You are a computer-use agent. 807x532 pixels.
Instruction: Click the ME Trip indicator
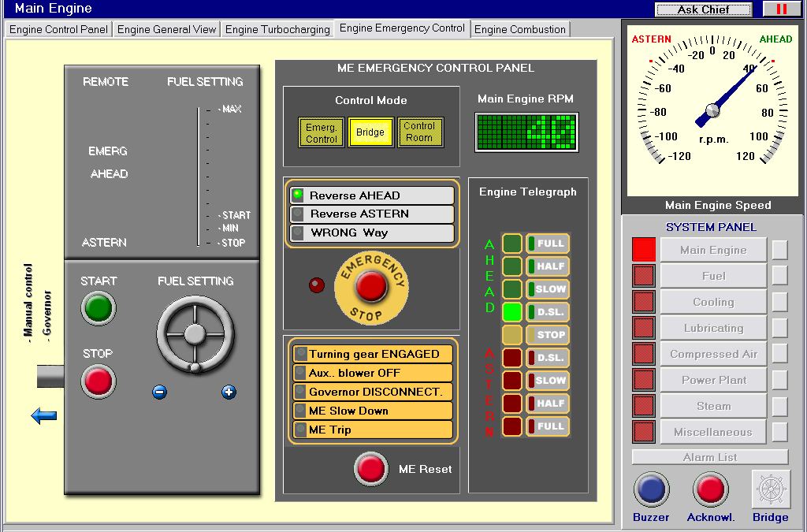[x=372, y=430]
